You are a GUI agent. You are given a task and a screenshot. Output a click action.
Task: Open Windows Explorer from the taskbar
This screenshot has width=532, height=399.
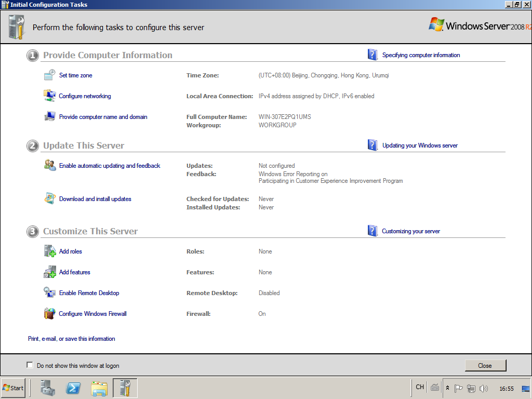(99, 388)
